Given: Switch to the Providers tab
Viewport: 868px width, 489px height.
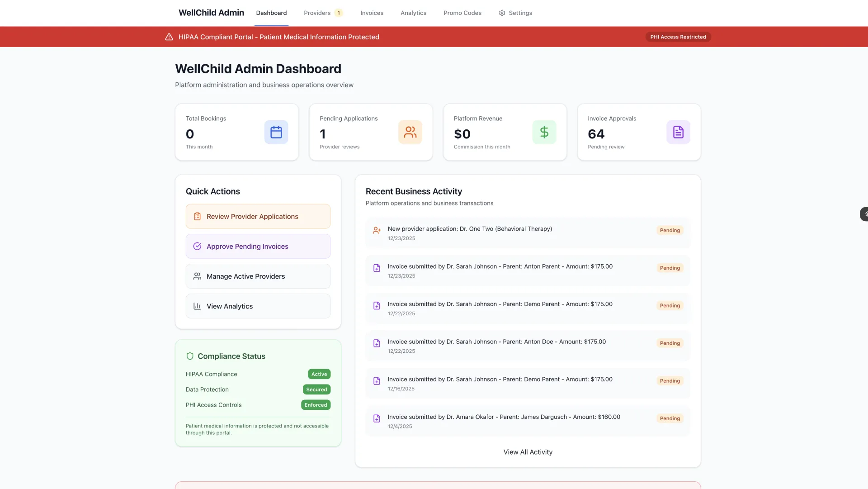Looking at the screenshot, I should pyautogui.click(x=316, y=13).
